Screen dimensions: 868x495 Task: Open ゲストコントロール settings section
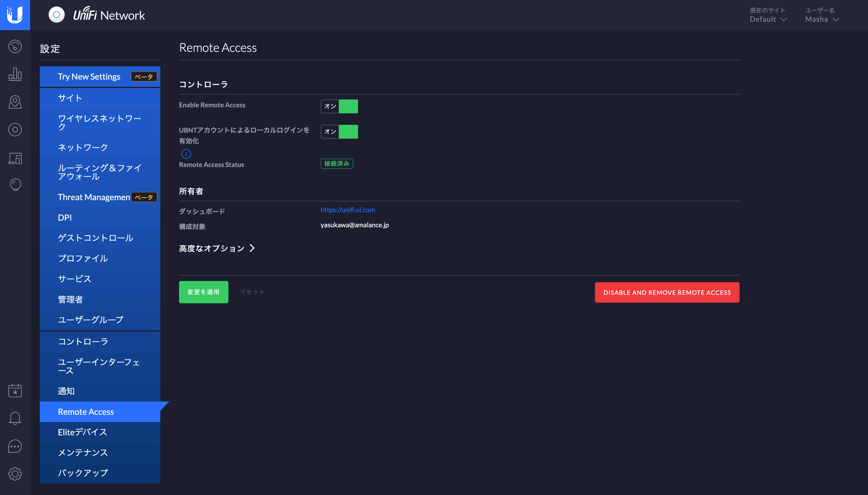pos(100,238)
